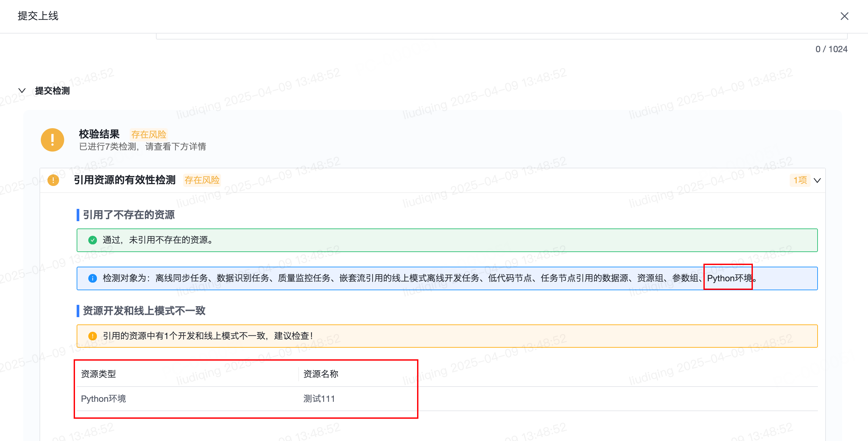
Task: Click the 引用资源的有效性检测 panel title
Action: tap(125, 180)
